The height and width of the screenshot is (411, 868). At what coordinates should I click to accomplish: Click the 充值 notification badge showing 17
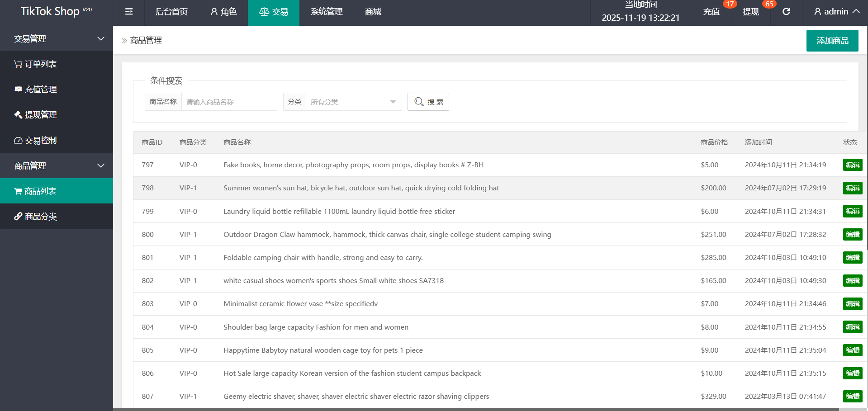click(730, 4)
